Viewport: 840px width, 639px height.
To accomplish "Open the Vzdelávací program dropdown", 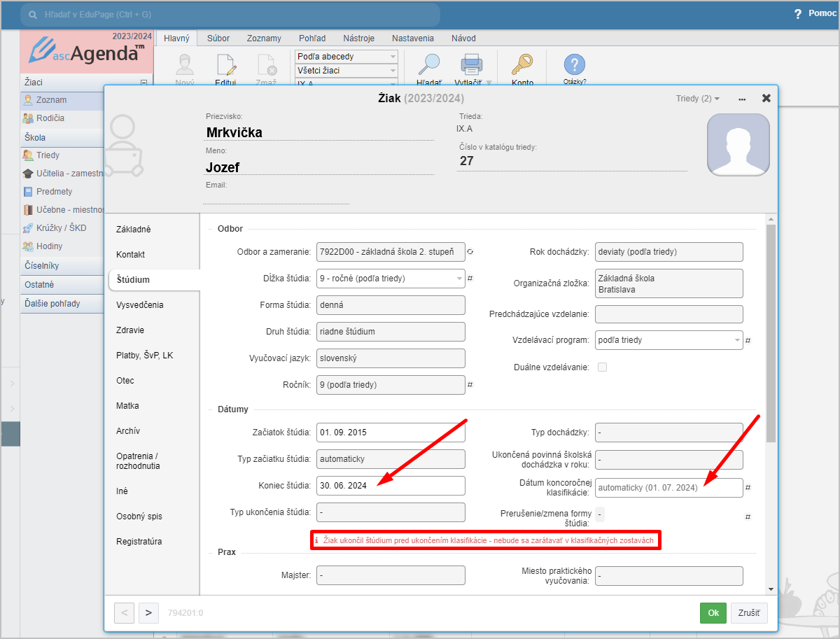I will pyautogui.click(x=737, y=340).
